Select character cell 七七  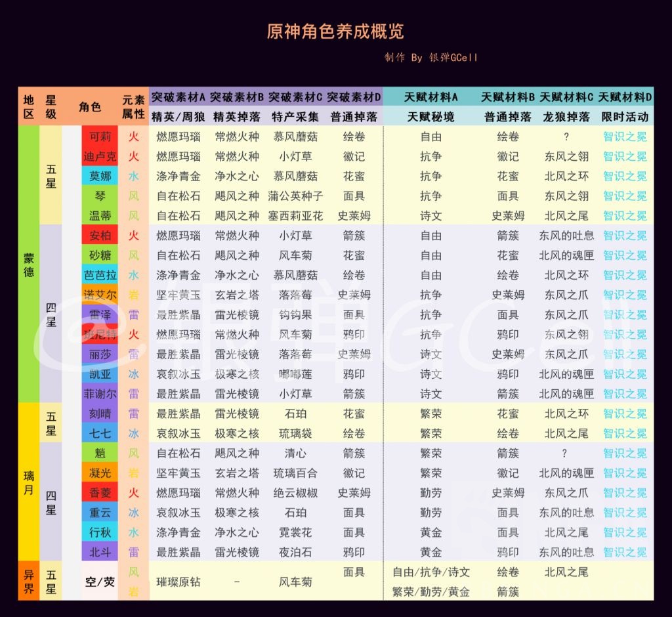point(100,433)
